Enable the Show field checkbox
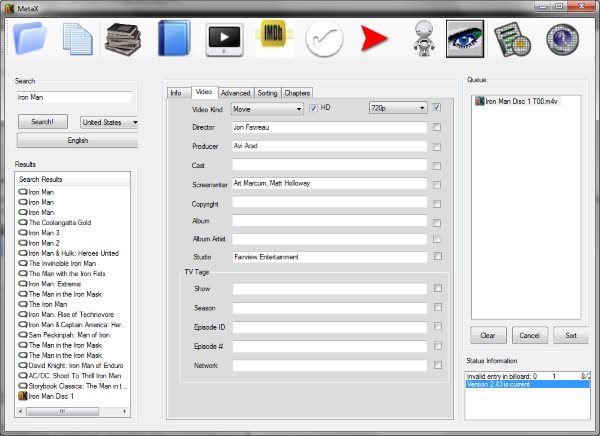The height and width of the screenshot is (436, 600). pyautogui.click(x=438, y=288)
